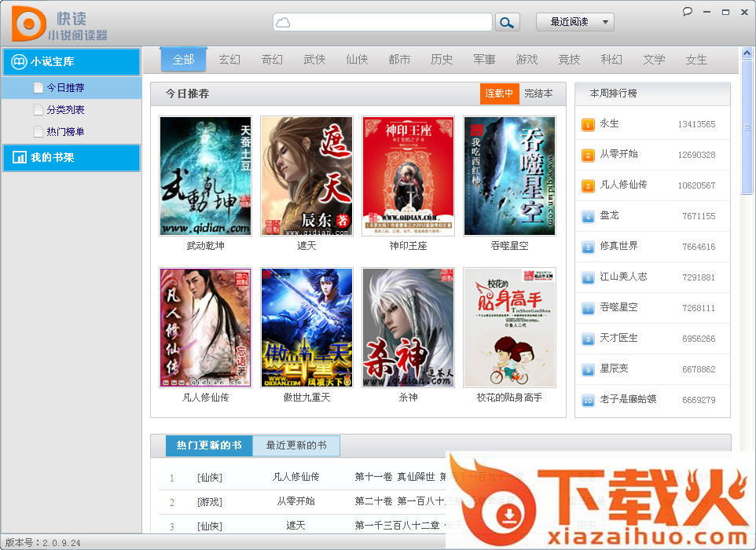Click the 我的书架 shelf icon

pos(20,157)
